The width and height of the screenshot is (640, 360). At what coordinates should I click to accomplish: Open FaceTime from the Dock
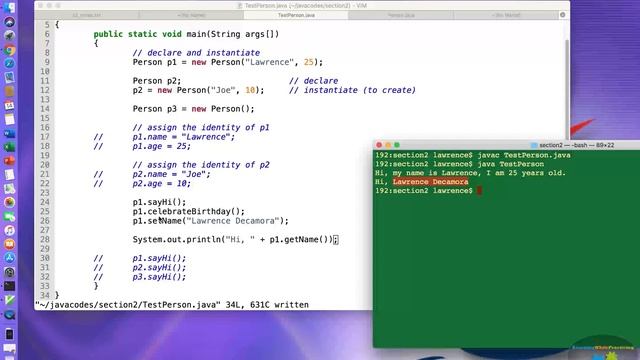(x=9, y=216)
